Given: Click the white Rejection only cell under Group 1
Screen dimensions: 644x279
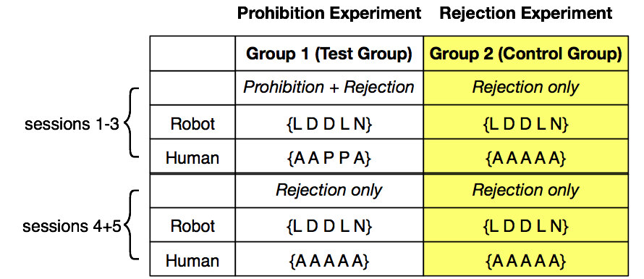Looking at the screenshot, I should 329,191.
